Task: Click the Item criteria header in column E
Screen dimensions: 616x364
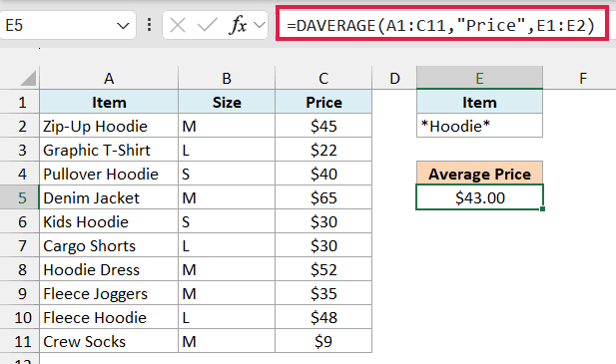Action: 479,103
